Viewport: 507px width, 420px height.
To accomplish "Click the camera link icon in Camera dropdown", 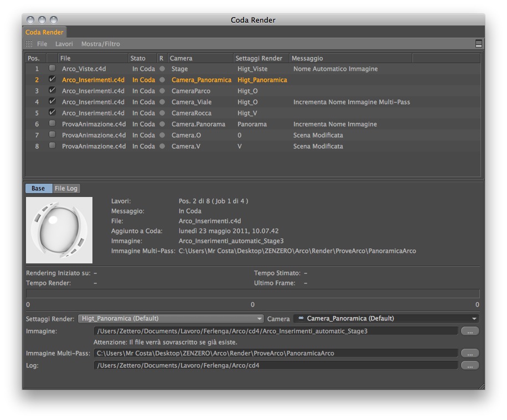I will coord(301,318).
